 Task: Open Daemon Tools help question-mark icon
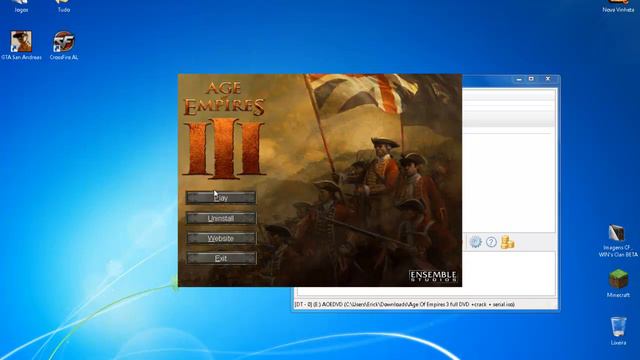click(x=491, y=242)
